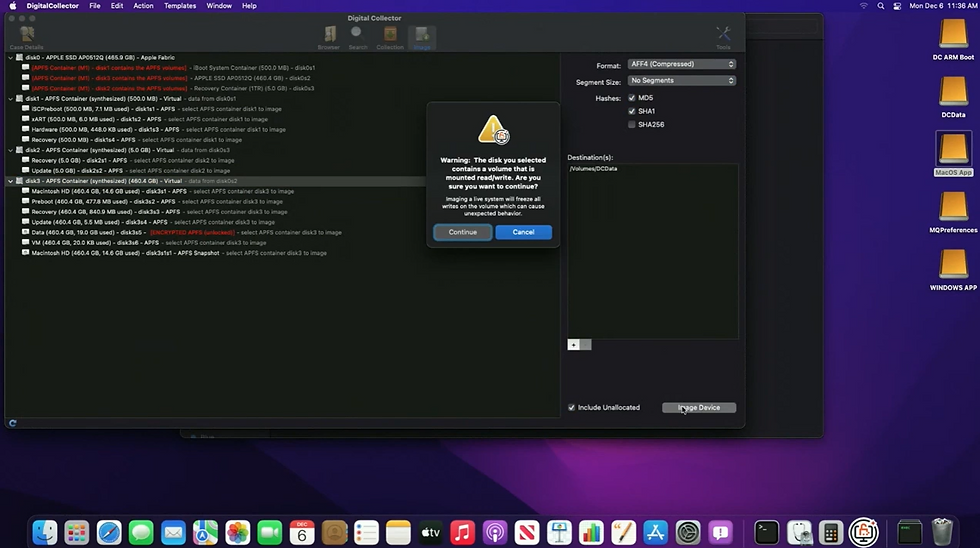Collapse the disk2 APFS Container node

pyautogui.click(x=11, y=150)
